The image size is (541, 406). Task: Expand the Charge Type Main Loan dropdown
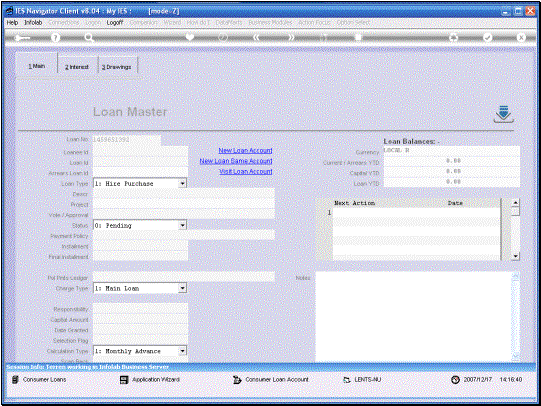[183, 288]
